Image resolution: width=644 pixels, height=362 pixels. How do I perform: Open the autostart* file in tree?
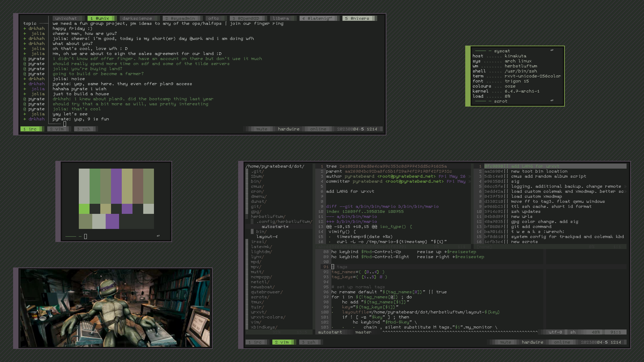275,227
